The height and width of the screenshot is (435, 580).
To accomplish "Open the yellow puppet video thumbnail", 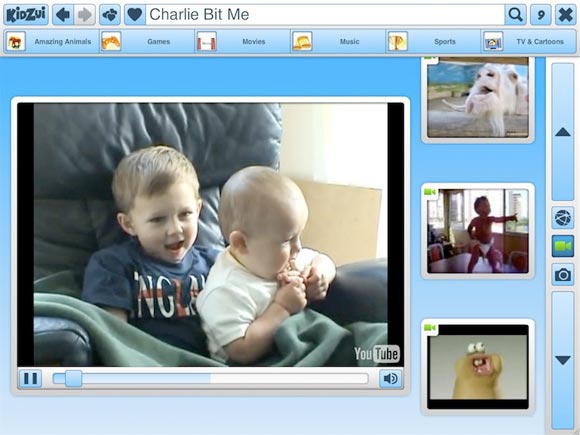I will (478, 367).
